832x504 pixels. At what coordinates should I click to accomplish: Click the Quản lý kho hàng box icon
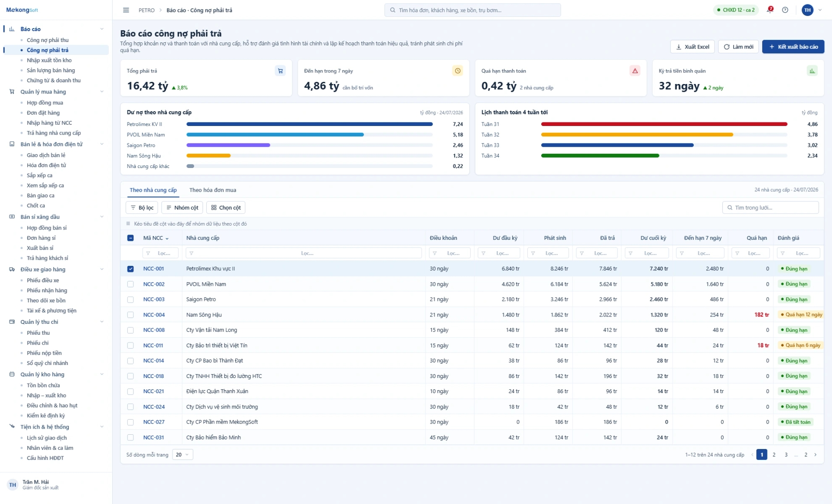click(x=12, y=374)
